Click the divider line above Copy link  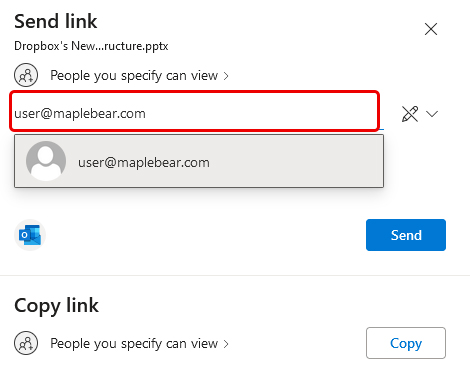click(x=235, y=275)
